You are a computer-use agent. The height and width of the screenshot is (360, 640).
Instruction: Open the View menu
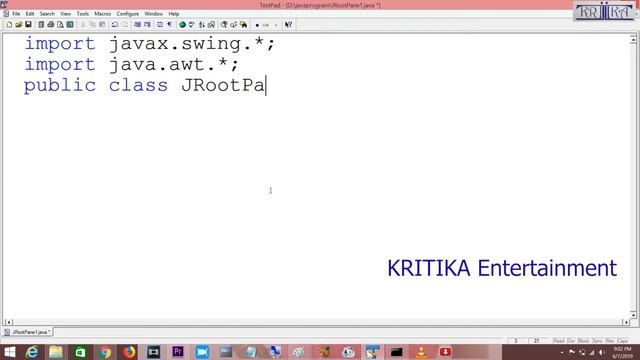coord(65,14)
